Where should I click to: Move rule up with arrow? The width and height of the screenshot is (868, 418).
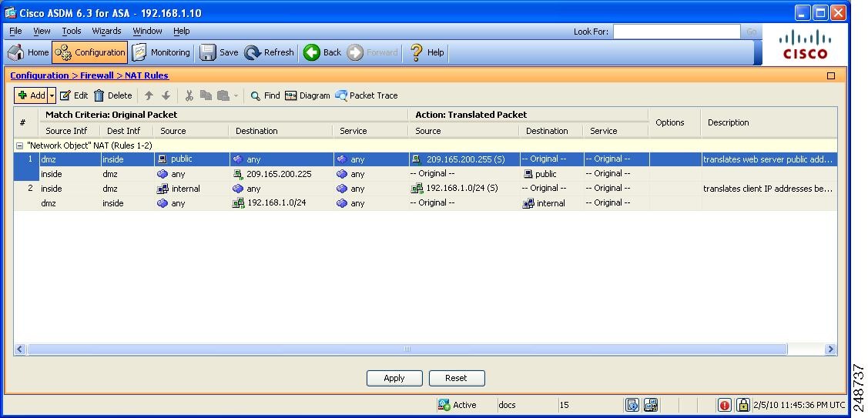click(x=149, y=95)
